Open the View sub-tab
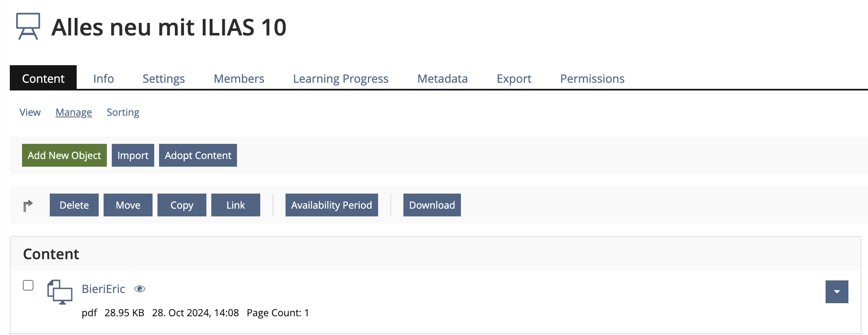 pos(30,112)
